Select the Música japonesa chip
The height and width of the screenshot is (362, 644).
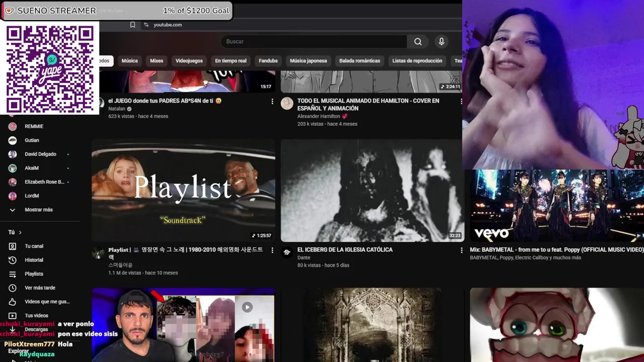pos(308,61)
